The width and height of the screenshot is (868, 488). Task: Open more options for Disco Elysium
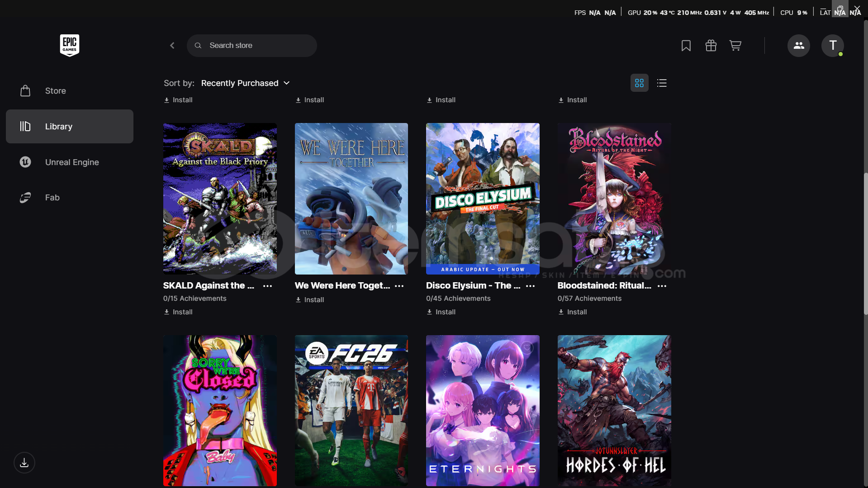coord(531,286)
